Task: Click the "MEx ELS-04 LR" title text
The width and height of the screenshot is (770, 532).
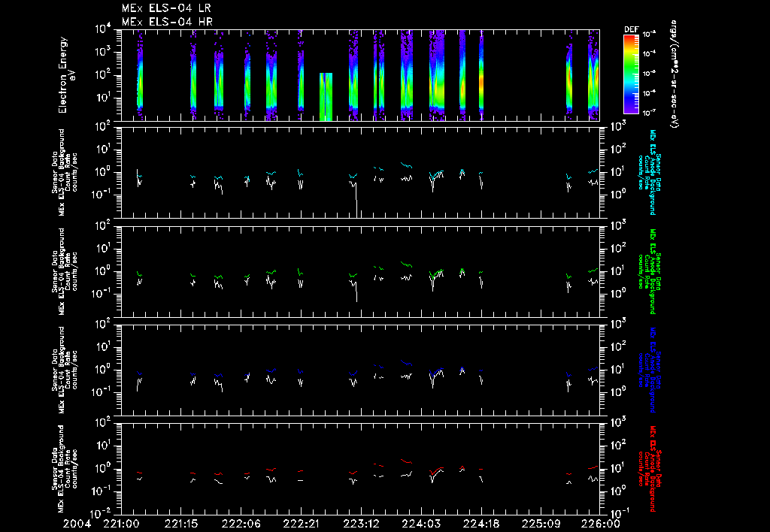Action: click(x=167, y=8)
